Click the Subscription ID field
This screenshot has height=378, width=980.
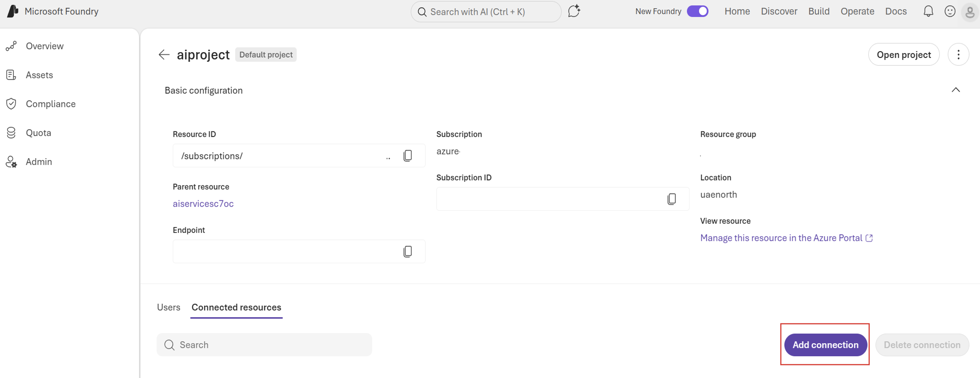point(562,199)
